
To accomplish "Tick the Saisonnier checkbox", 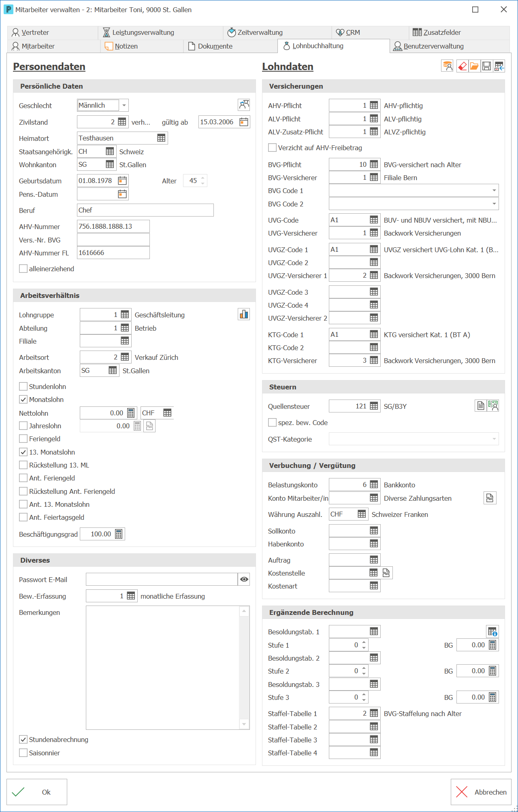I will 23,753.
